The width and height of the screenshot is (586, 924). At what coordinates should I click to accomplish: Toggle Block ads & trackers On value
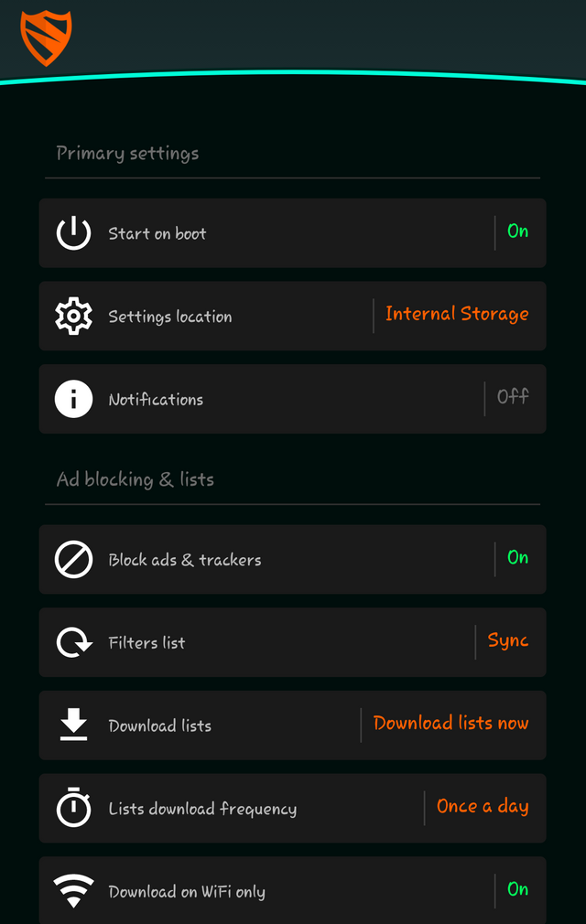pos(517,557)
